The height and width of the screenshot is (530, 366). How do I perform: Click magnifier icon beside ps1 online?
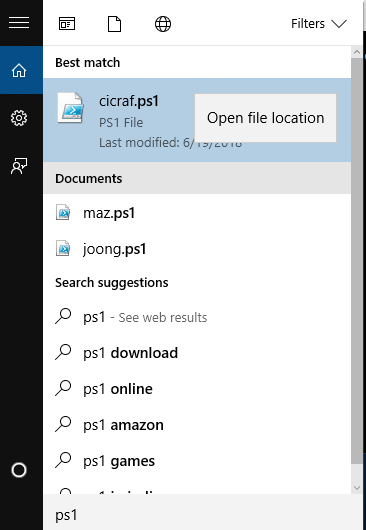coord(63,388)
